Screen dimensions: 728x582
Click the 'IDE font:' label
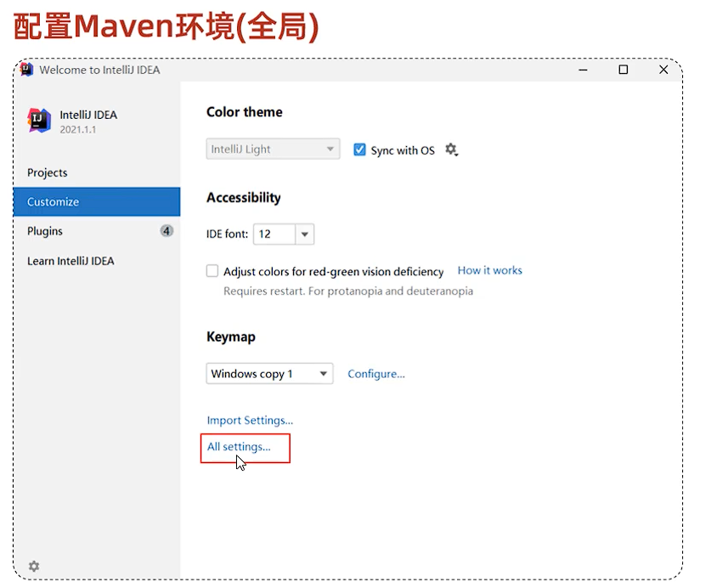(x=227, y=234)
